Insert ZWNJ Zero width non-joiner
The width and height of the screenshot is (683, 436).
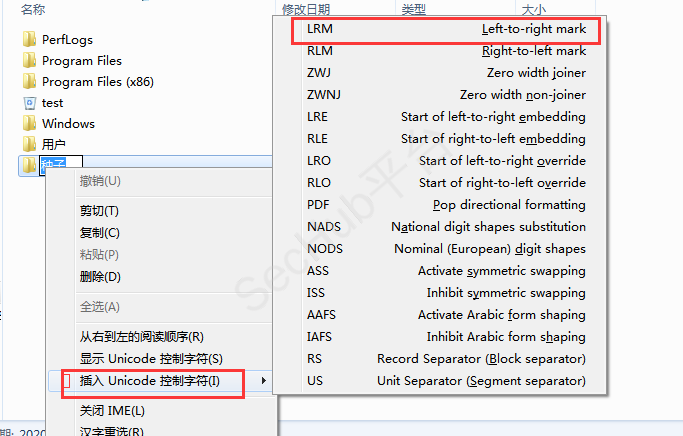click(440, 95)
